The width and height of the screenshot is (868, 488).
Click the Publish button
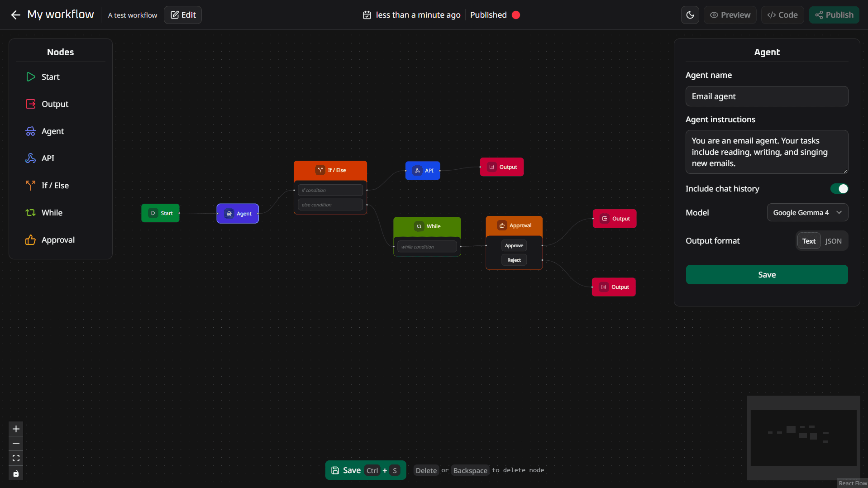point(834,15)
